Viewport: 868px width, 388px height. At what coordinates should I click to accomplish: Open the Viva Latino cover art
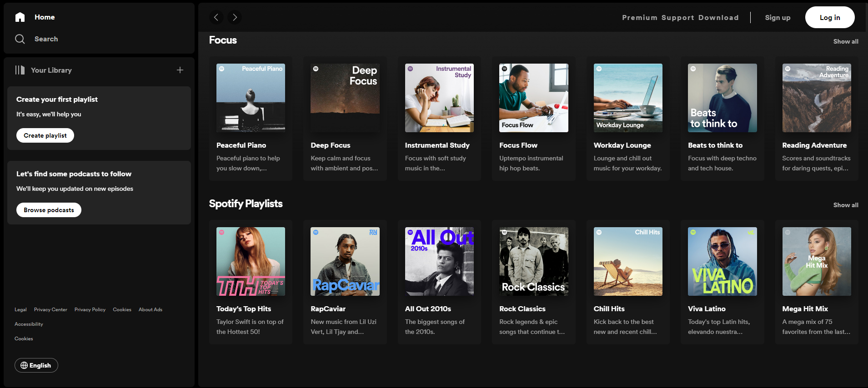pyautogui.click(x=722, y=261)
